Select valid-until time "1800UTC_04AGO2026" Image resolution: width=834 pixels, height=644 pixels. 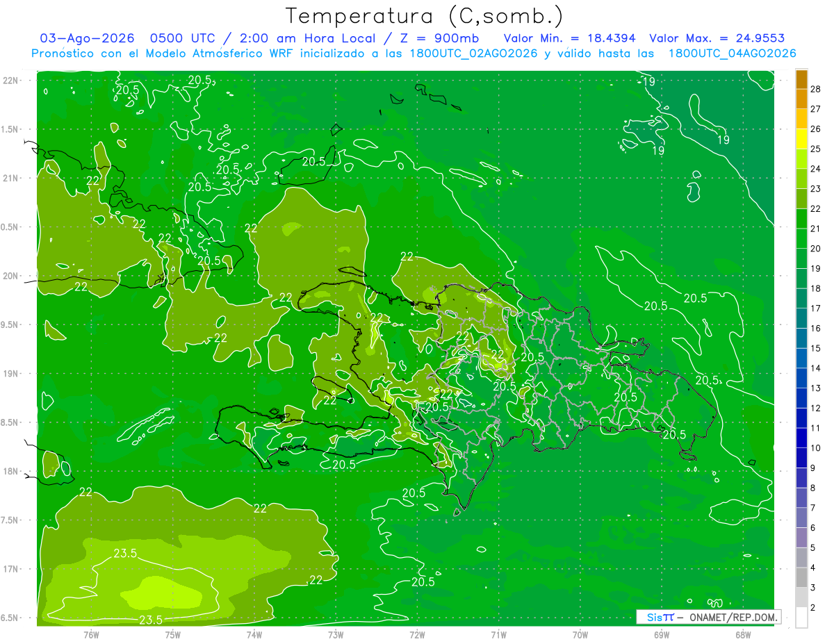(732, 53)
